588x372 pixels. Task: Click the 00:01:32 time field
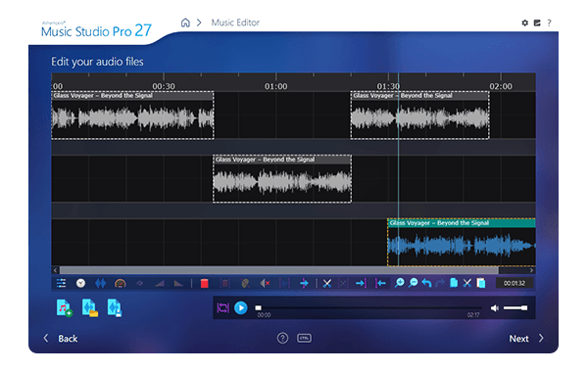514,283
